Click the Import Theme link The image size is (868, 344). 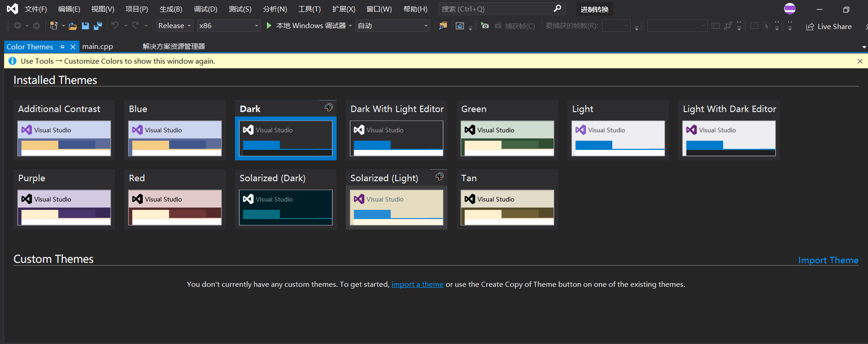pos(828,260)
